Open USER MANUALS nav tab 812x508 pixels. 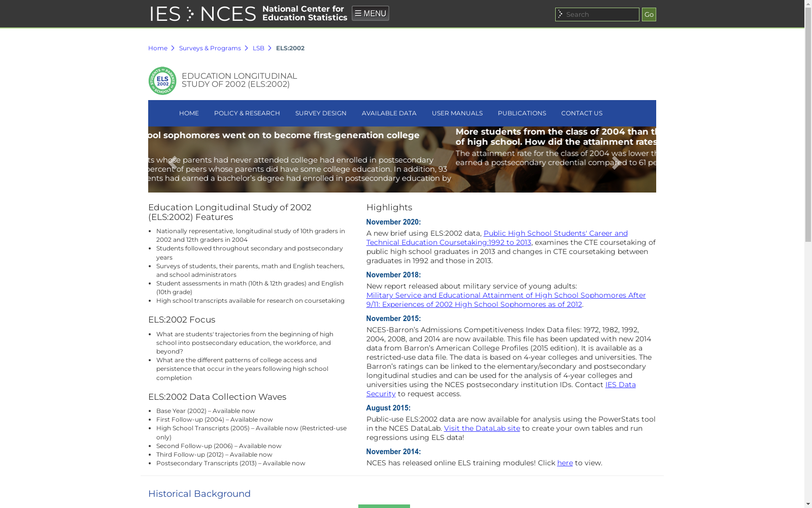tap(457, 113)
